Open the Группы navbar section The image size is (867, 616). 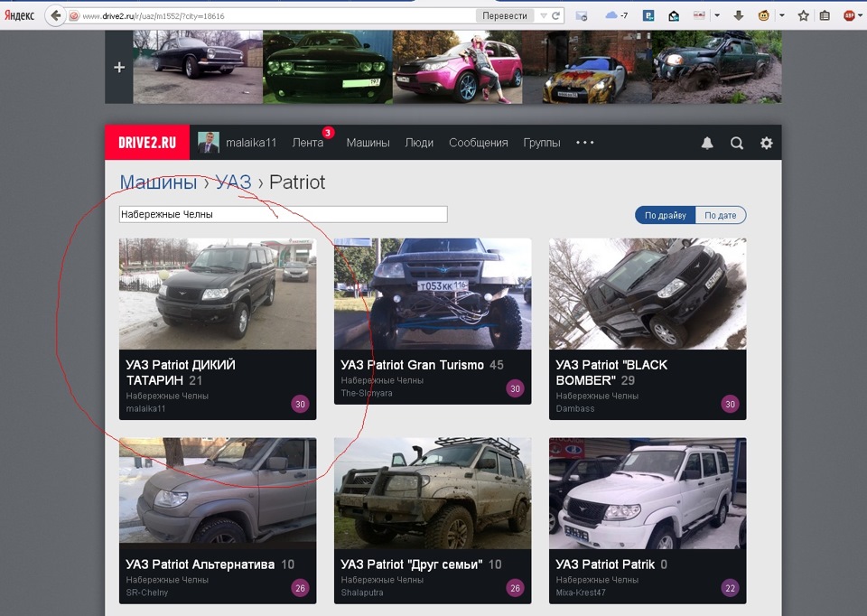pos(542,143)
